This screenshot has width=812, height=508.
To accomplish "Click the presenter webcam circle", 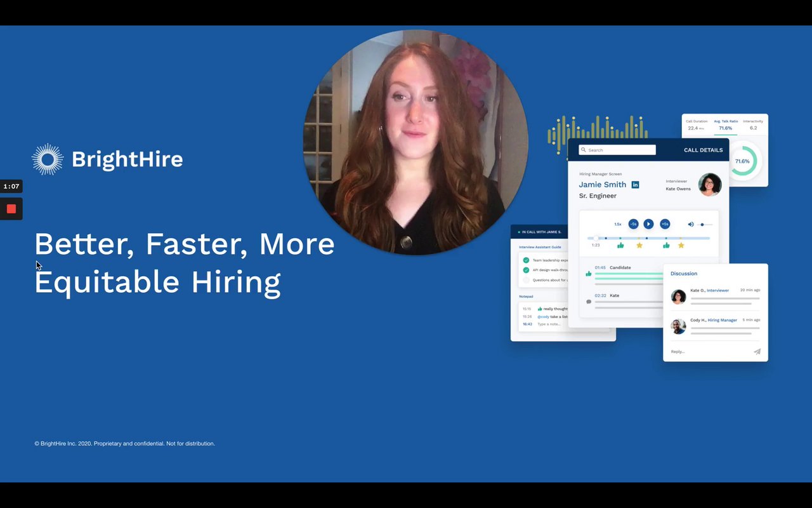I will pos(416,143).
